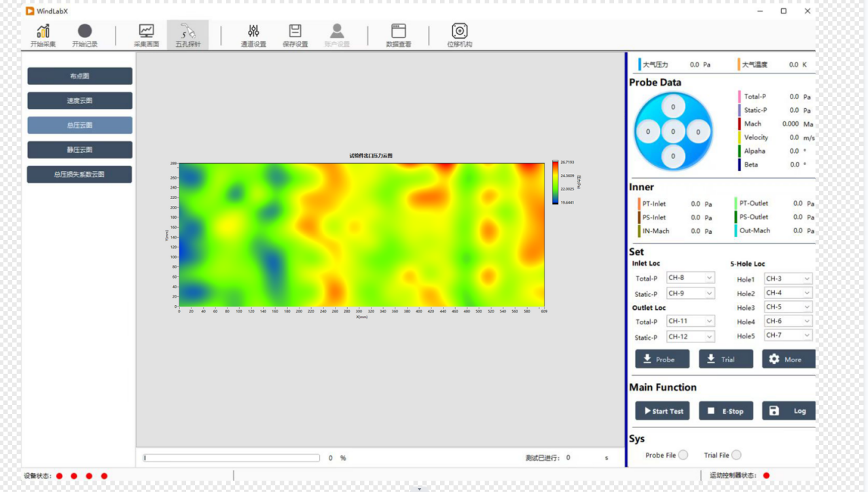Click the 大气压力 atmospheric pressure label
This screenshot has width=868, height=492.
655,65
